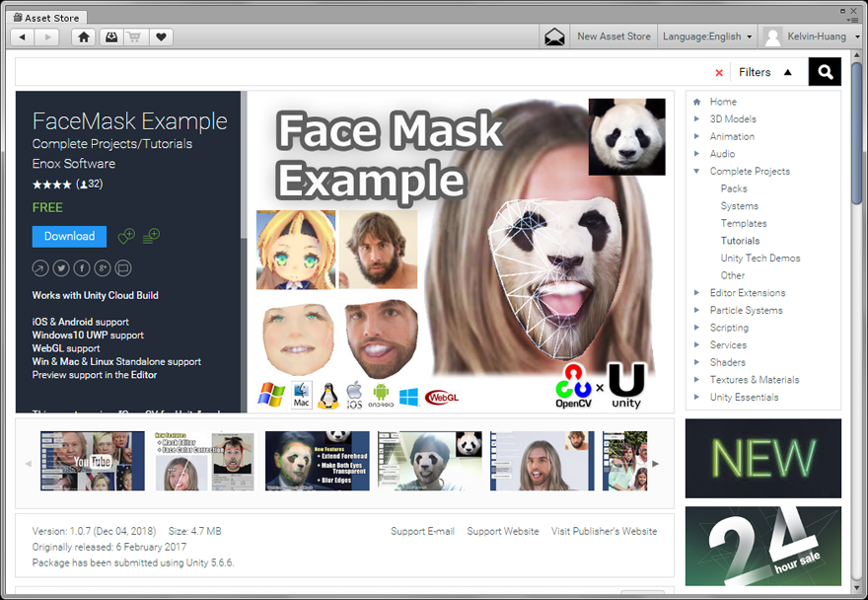Expand the 3D Models category

point(696,118)
